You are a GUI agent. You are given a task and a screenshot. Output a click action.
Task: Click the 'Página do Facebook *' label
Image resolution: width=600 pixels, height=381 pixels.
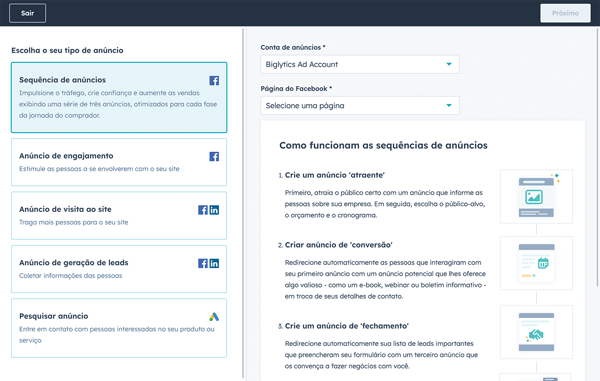[x=296, y=89]
